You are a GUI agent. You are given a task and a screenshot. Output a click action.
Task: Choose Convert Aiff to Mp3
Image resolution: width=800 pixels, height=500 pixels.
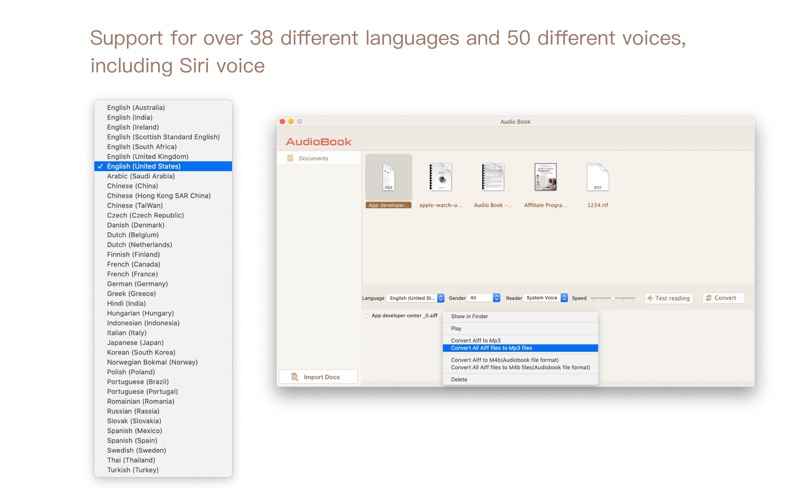[520, 340]
